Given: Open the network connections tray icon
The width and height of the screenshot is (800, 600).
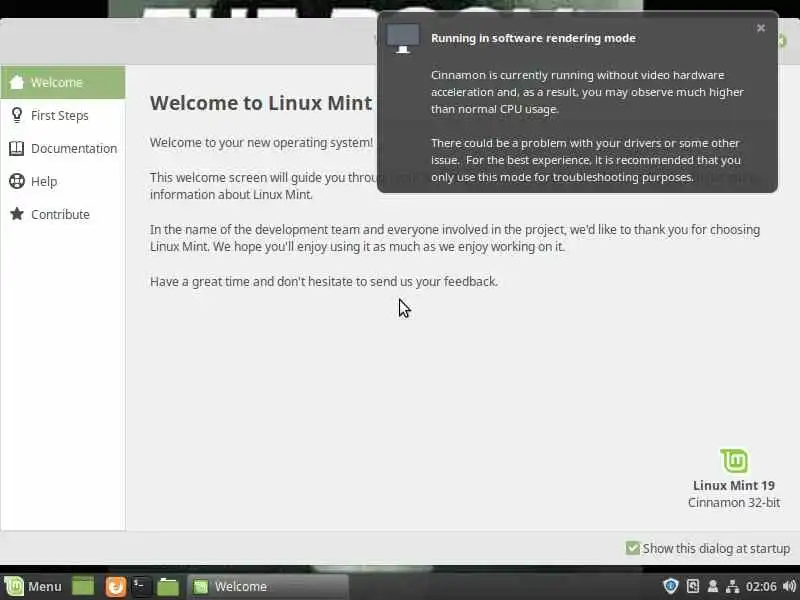Looking at the screenshot, I should (x=732, y=586).
